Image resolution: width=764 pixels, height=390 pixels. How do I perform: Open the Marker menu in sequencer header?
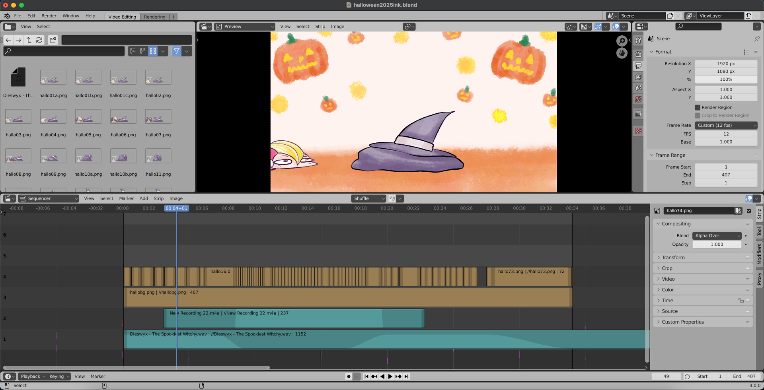pos(126,198)
